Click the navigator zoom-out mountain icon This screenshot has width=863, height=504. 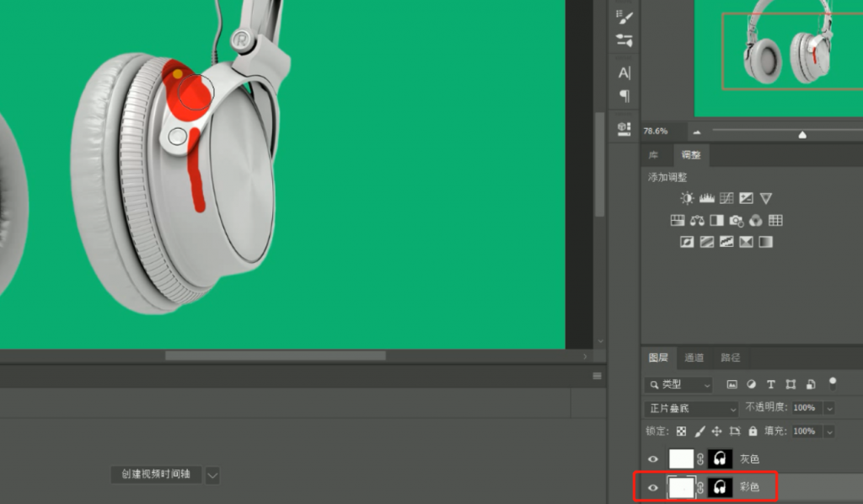(x=697, y=132)
